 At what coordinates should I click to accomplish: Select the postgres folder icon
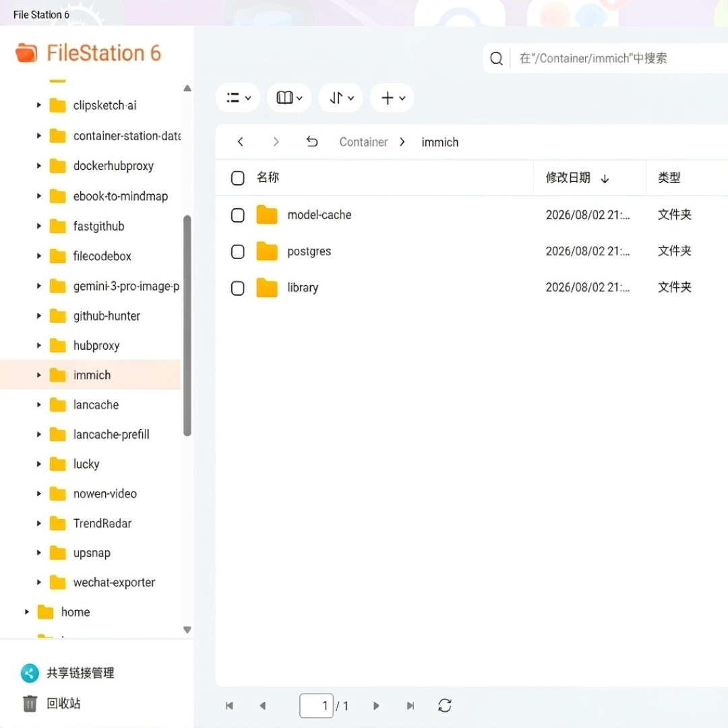click(267, 251)
